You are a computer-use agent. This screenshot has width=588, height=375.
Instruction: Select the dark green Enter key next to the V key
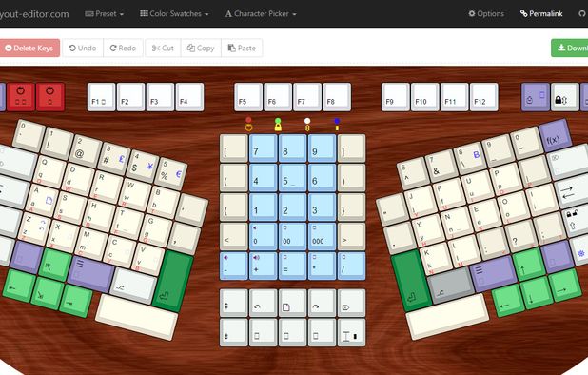click(173, 282)
